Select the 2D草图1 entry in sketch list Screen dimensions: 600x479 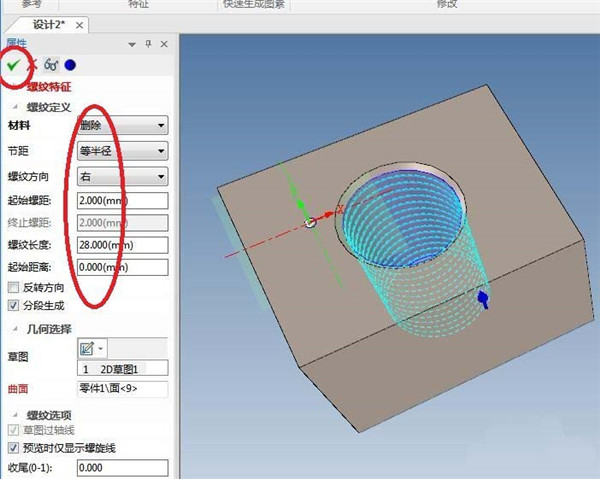[x=121, y=370]
